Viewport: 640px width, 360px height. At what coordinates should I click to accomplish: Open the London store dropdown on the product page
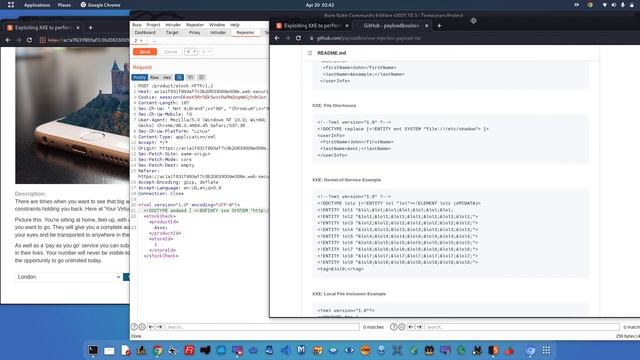(69, 277)
